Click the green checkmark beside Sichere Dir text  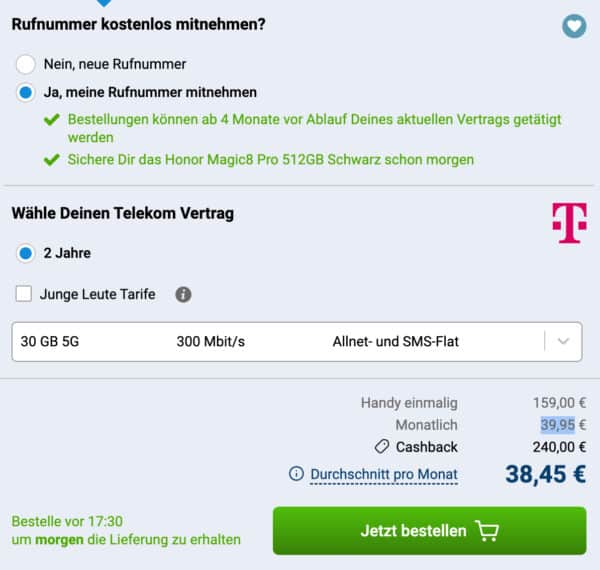point(52,160)
